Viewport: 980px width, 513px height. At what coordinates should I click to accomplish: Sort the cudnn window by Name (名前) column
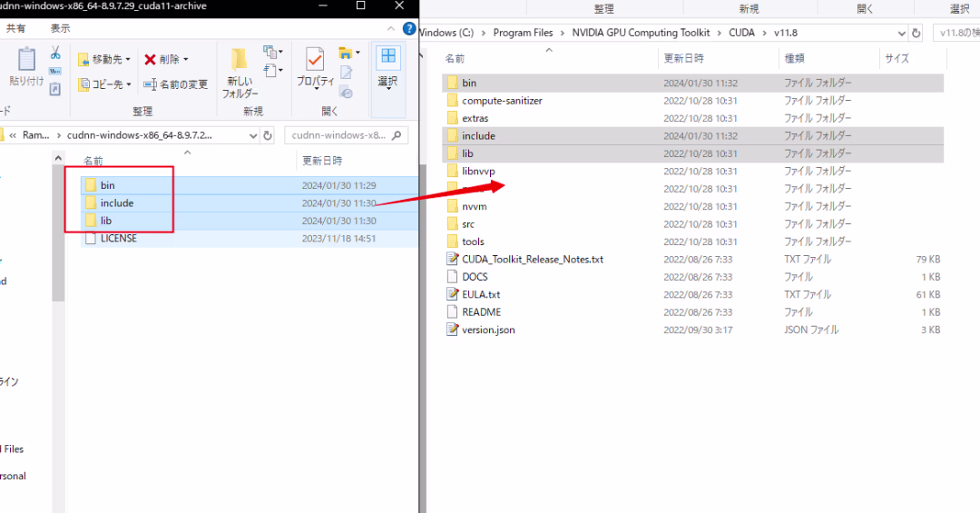(93, 162)
